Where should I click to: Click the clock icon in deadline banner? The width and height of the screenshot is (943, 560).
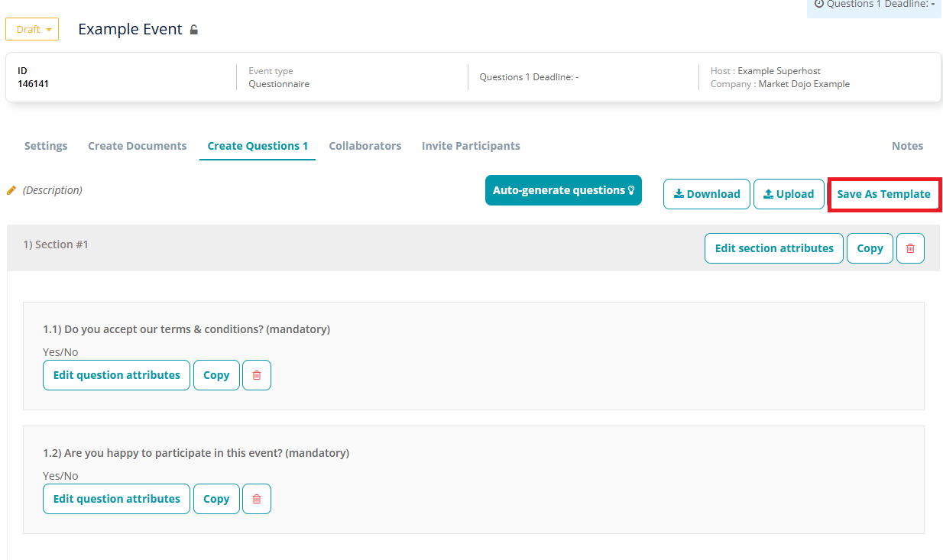pyautogui.click(x=819, y=4)
